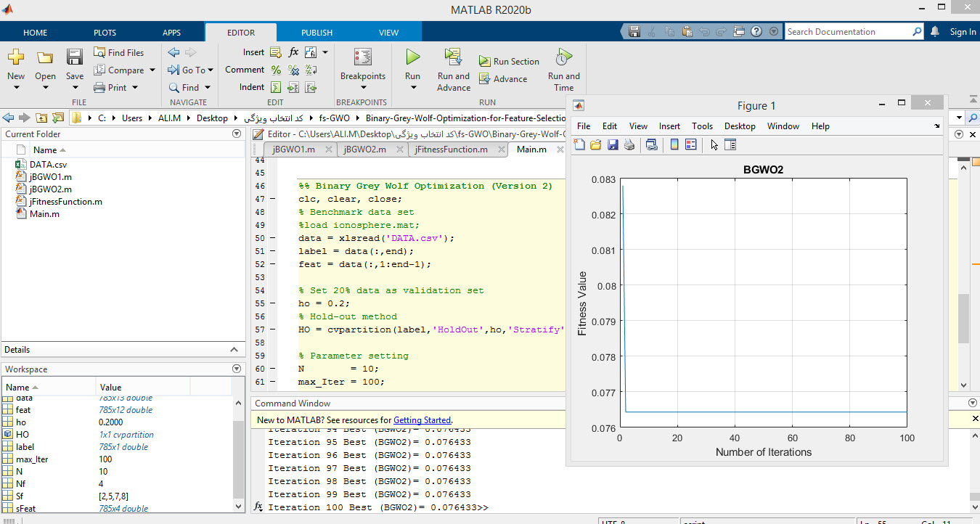This screenshot has width=980, height=524.
Task: Select DATA.csv in Current Folder
Action: (x=48, y=164)
